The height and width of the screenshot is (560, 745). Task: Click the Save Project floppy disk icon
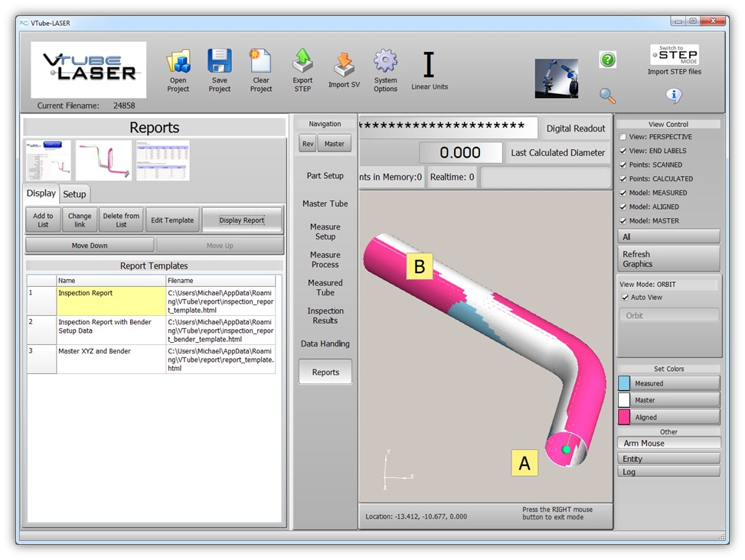tap(220, 62)
